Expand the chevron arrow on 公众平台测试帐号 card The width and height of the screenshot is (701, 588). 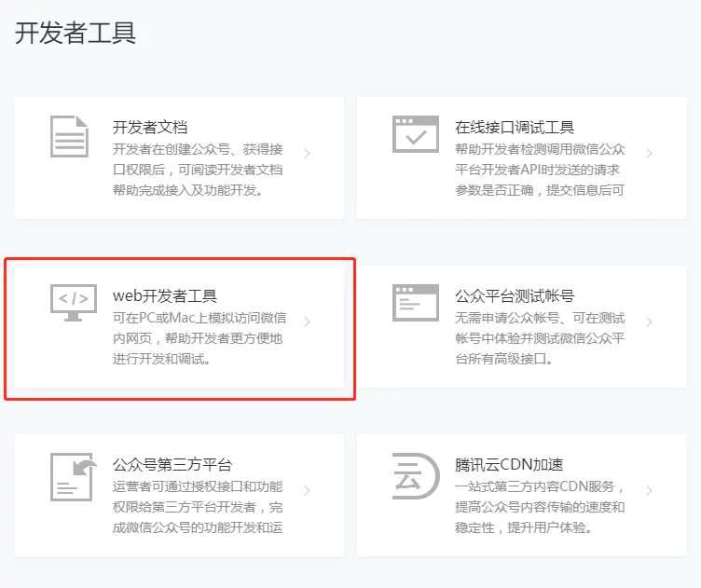click(649, 322)
